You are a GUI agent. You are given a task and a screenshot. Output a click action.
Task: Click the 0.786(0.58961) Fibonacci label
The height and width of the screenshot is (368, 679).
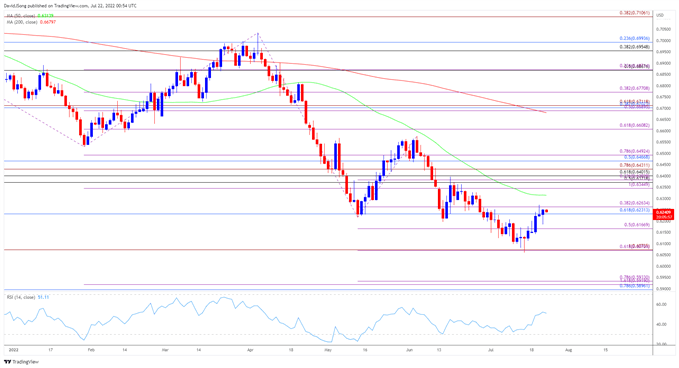[x=634, y=286]
